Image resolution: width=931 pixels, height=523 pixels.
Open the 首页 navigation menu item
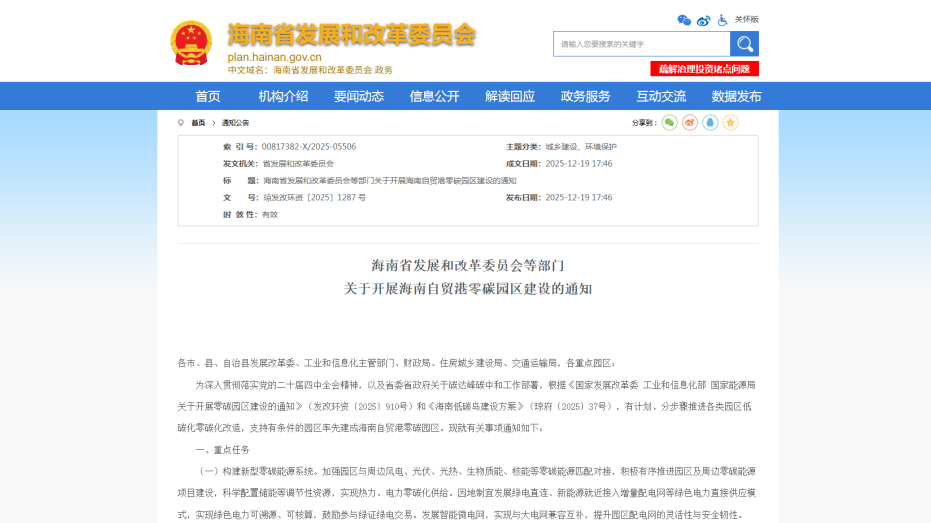coord(208,96)
